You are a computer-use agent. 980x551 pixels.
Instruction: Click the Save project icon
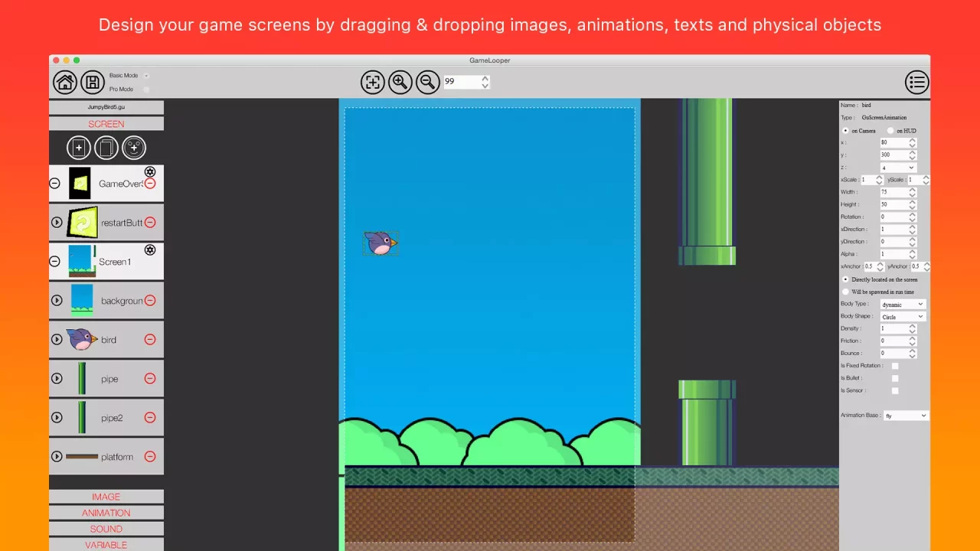(x=92, y=82)
